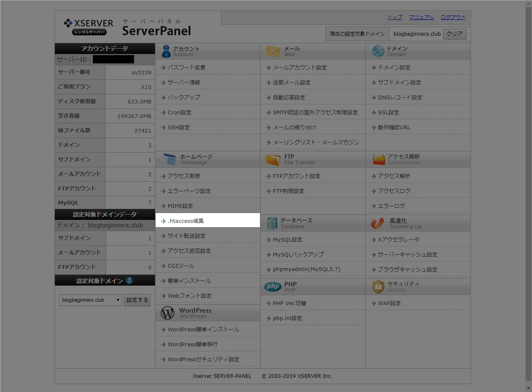Open the マニュアル link
This screenshot has width=532, height=392.
click(421, 17)
